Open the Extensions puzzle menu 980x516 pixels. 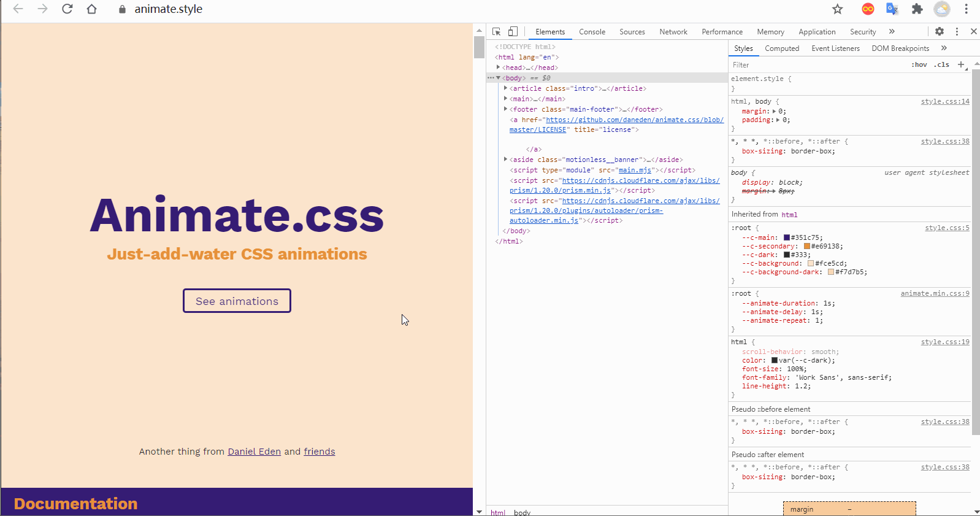tap(917, 9)
